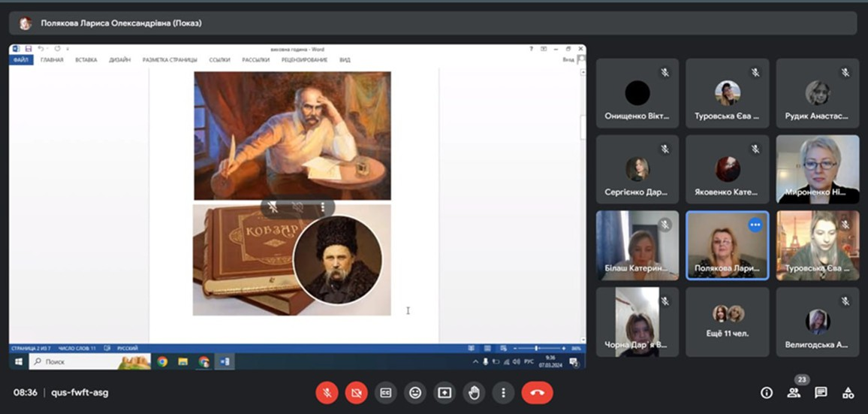Screen dimensions: 868x414
Task: Open the ГЛАВНАЯ ribbon tab in Word
Action: [x=52, y=60]
